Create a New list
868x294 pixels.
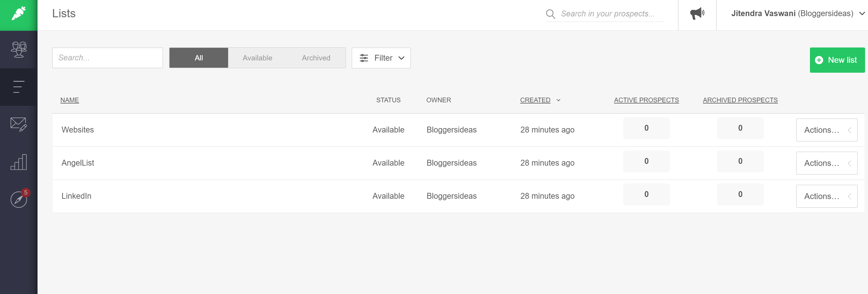(837, 60)
